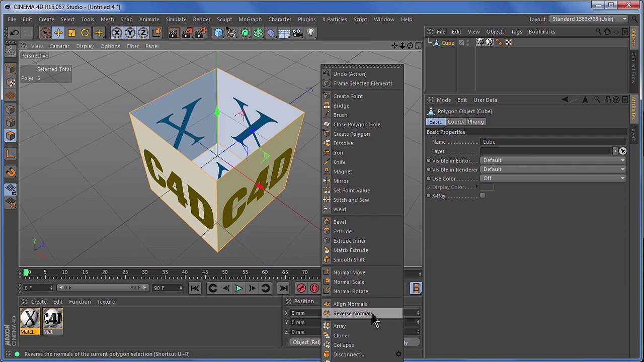The height and width of the screenshot is (362, 644).
Task: Activate the Move tool
Action: [58, 33]
